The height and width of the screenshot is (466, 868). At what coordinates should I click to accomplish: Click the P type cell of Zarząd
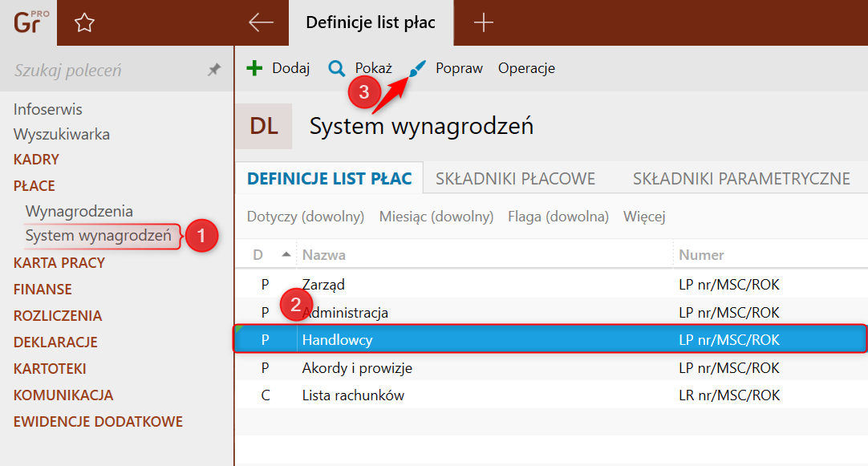[266, 285]
